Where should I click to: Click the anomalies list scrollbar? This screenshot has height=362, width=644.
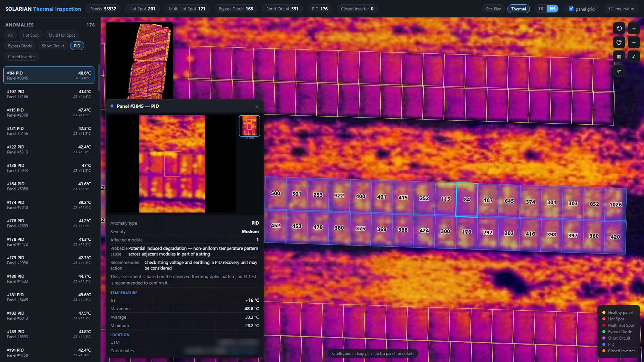pos(99,78)
